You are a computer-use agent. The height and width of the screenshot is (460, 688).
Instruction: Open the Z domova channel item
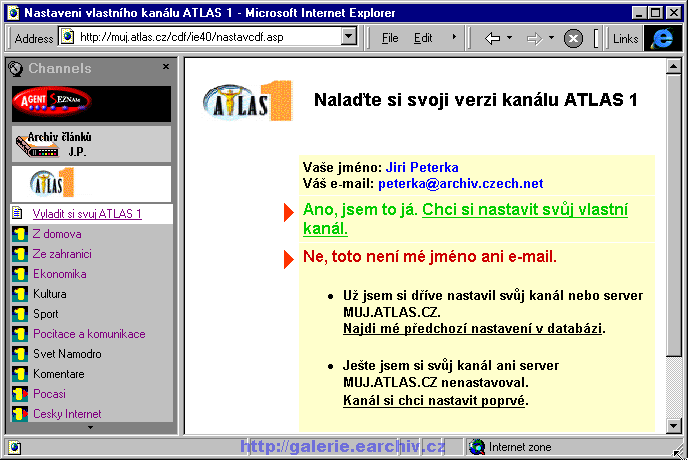click(x=57, y=234)
